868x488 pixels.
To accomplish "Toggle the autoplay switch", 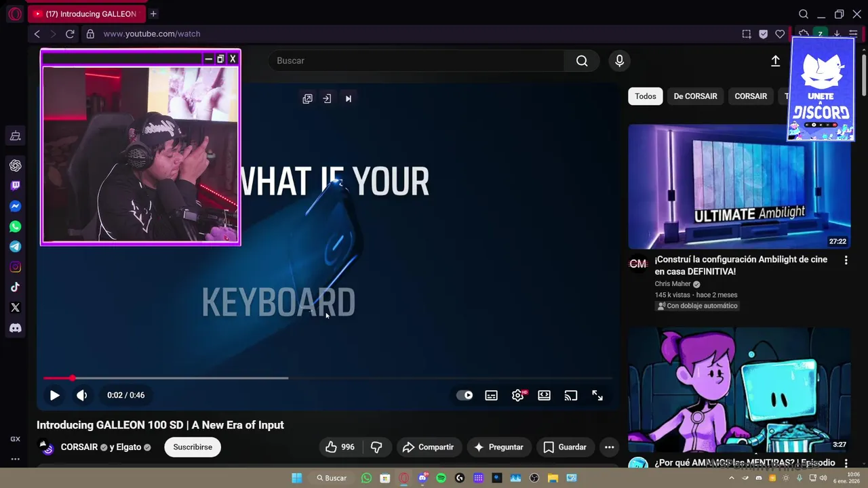I will pos(465,395).
